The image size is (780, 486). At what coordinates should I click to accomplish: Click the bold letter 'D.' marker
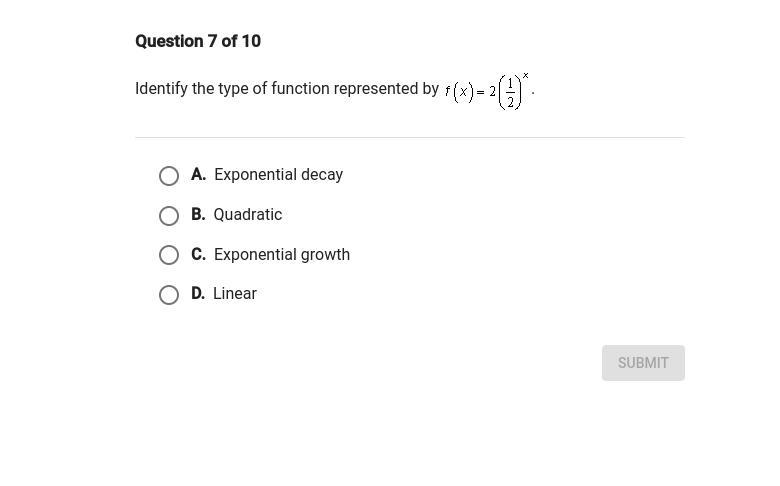(x=198, y=293)
